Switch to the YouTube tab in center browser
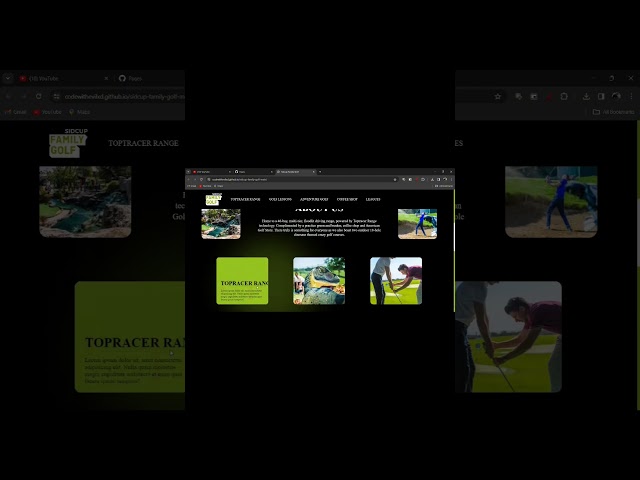The image size is (640, 480). coord(210,172)
